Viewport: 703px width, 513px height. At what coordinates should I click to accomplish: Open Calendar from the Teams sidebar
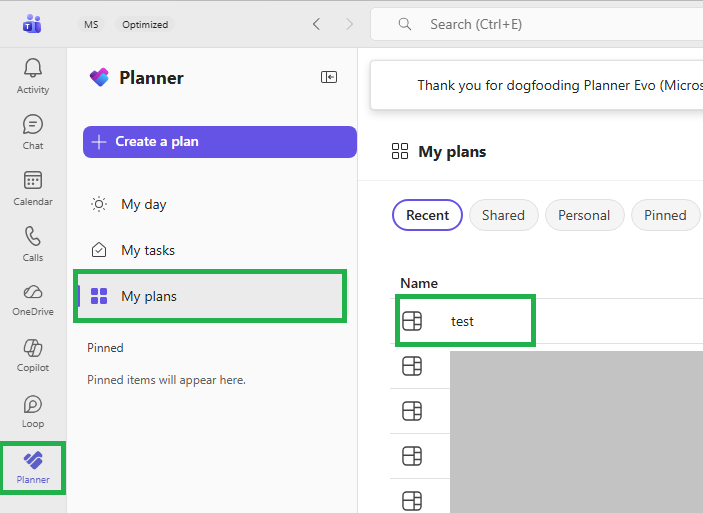(x=33, y=188)
